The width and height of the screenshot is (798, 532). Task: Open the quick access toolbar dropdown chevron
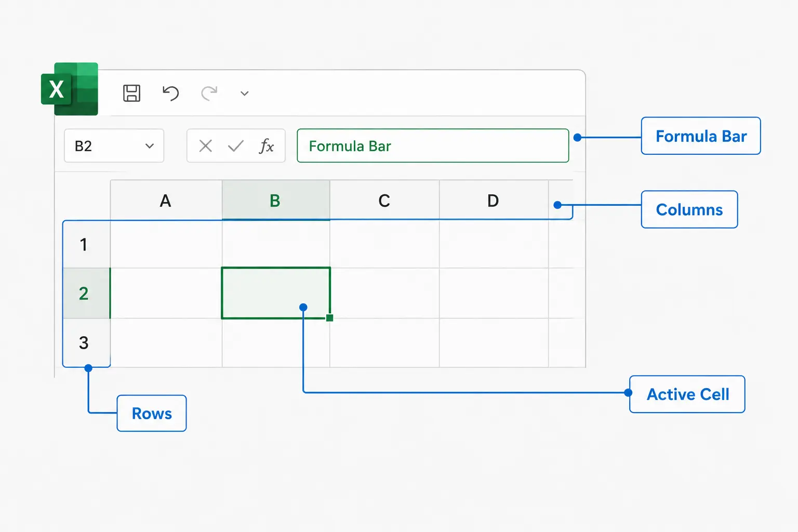pos(245,94)
